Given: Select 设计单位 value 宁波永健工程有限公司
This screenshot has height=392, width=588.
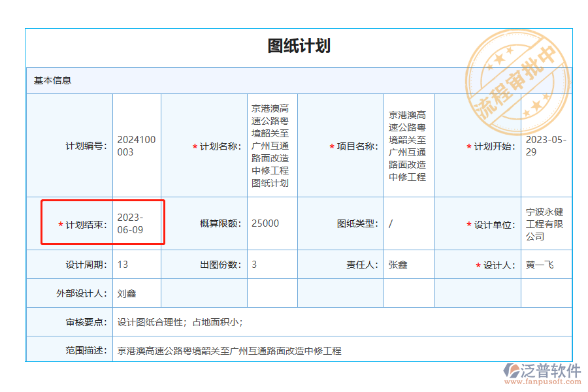Looking at the screenshot, I should point(546,222).
